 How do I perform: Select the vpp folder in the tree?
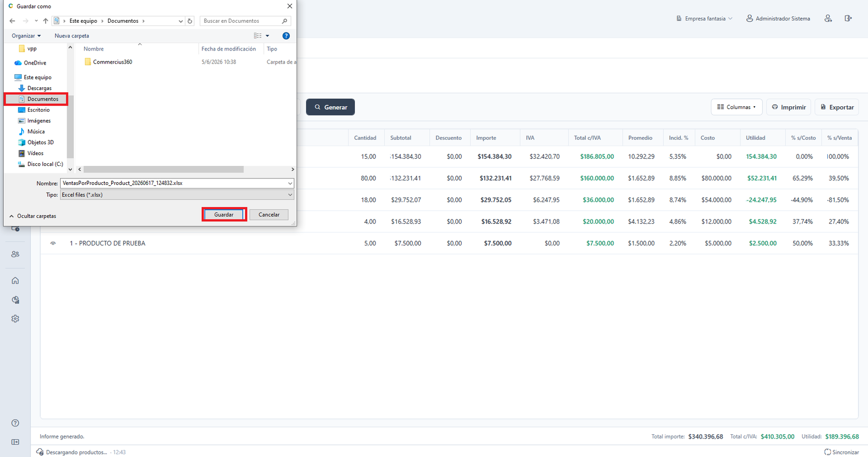click(32, 49)
